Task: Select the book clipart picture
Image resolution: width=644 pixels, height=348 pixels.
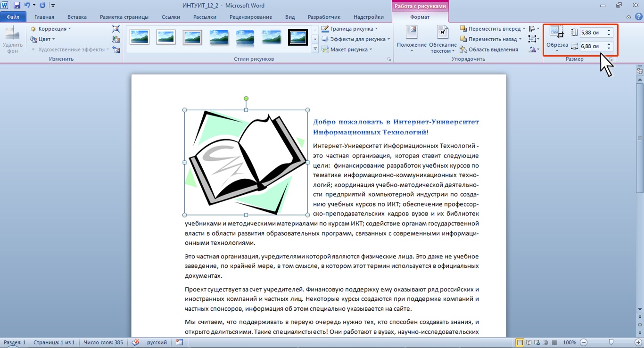Action: (246, 162)
